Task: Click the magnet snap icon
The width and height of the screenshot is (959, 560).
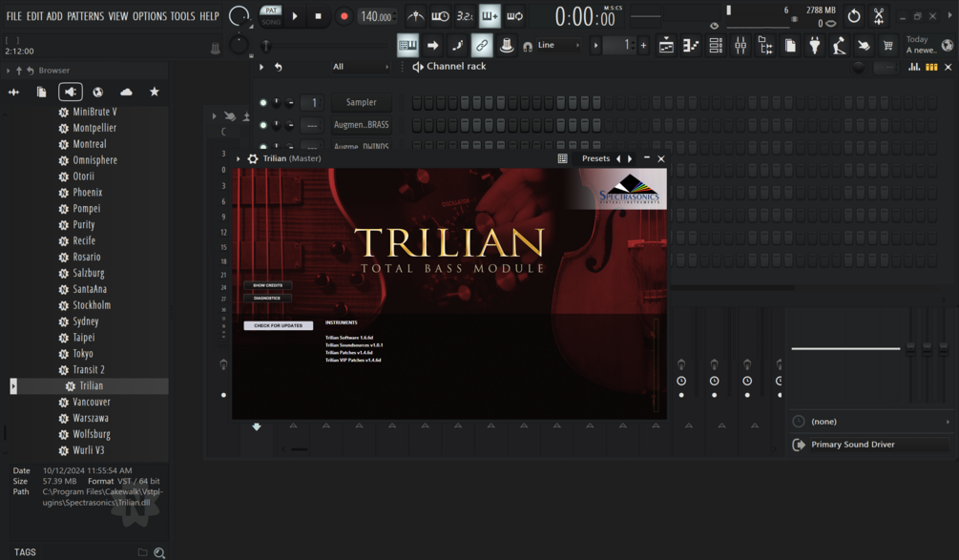Action: (528, 46)
